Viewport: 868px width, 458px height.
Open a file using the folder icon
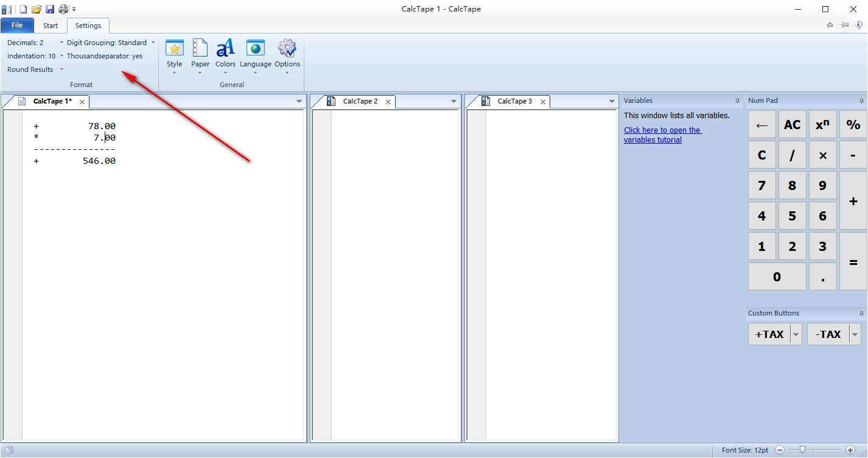tap(37, 9)
